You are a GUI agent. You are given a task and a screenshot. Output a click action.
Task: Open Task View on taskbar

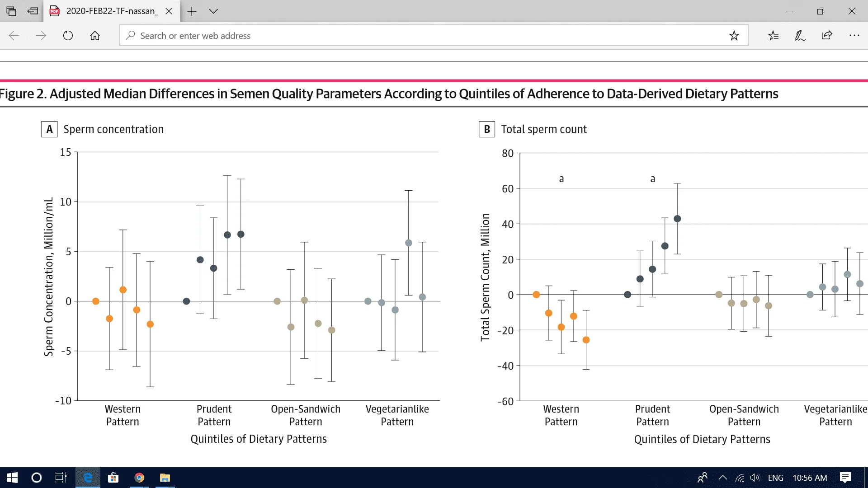[61, 478]
